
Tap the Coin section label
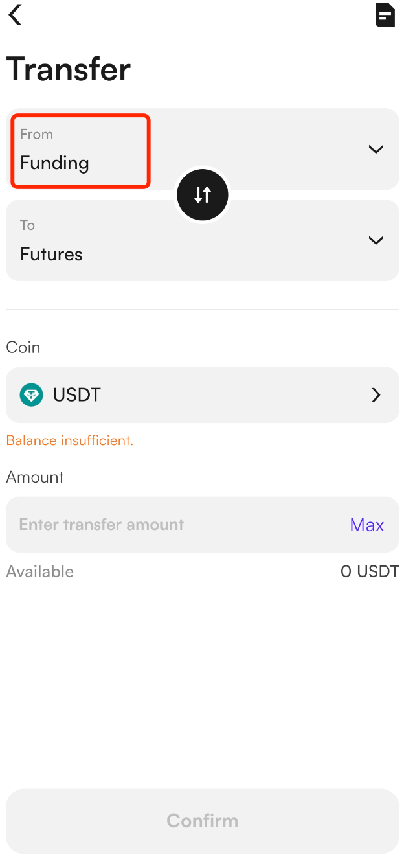(23, 347)
